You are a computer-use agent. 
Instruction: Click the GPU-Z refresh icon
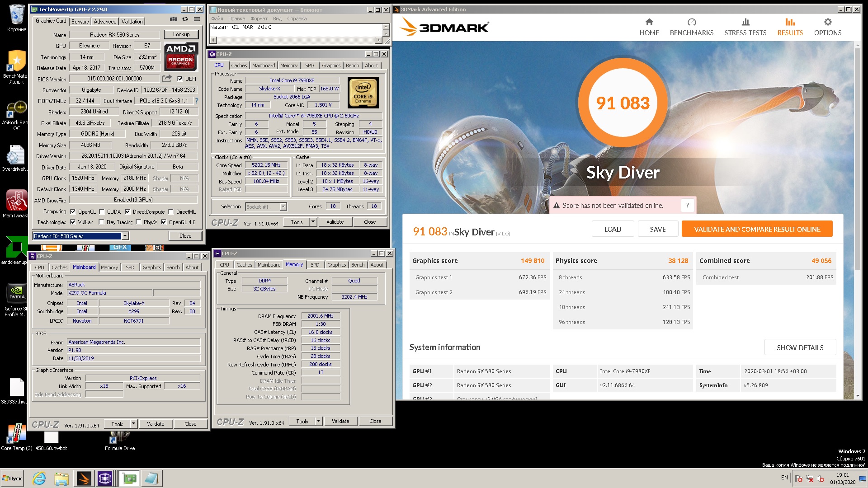coord(185,19)
